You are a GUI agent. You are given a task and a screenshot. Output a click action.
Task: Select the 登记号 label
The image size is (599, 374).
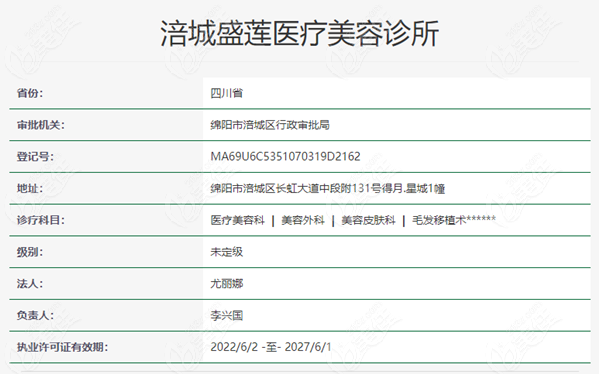(35, 156)
